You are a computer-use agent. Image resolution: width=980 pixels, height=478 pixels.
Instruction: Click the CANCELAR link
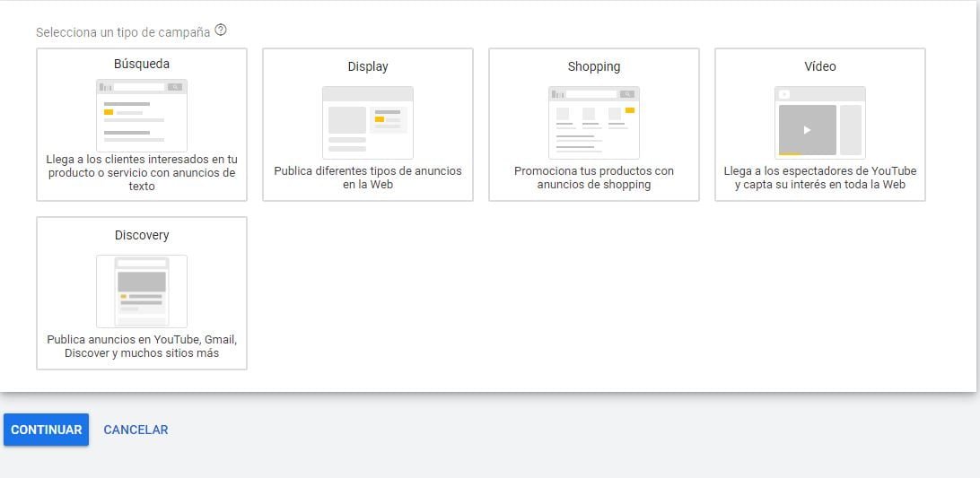136,430
